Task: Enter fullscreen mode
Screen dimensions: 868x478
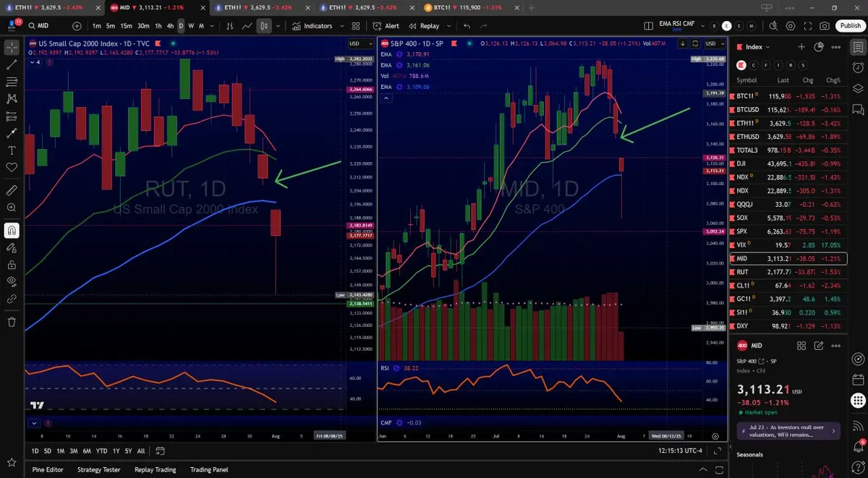Action: click(808, 25)
